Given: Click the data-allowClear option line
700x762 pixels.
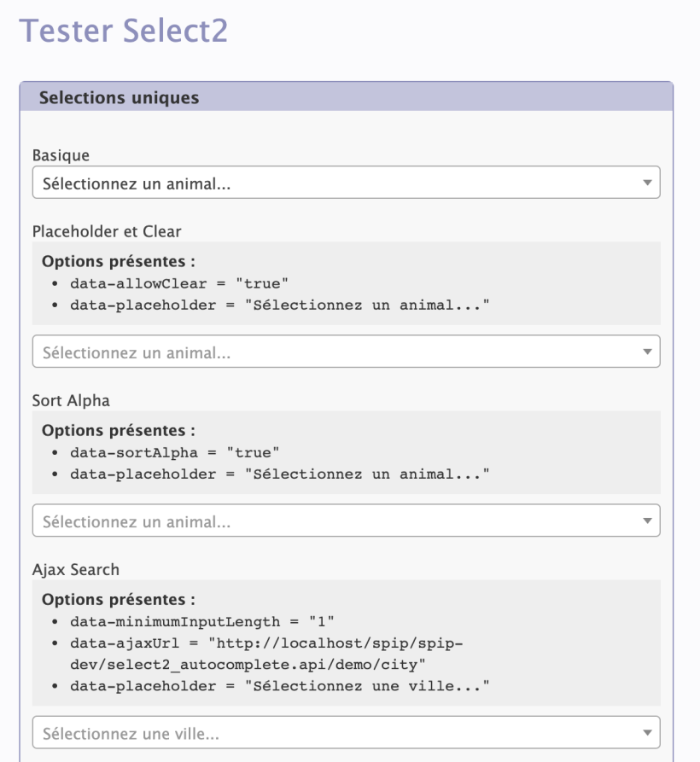Looking at the screenshot, I should click(179, 283).
